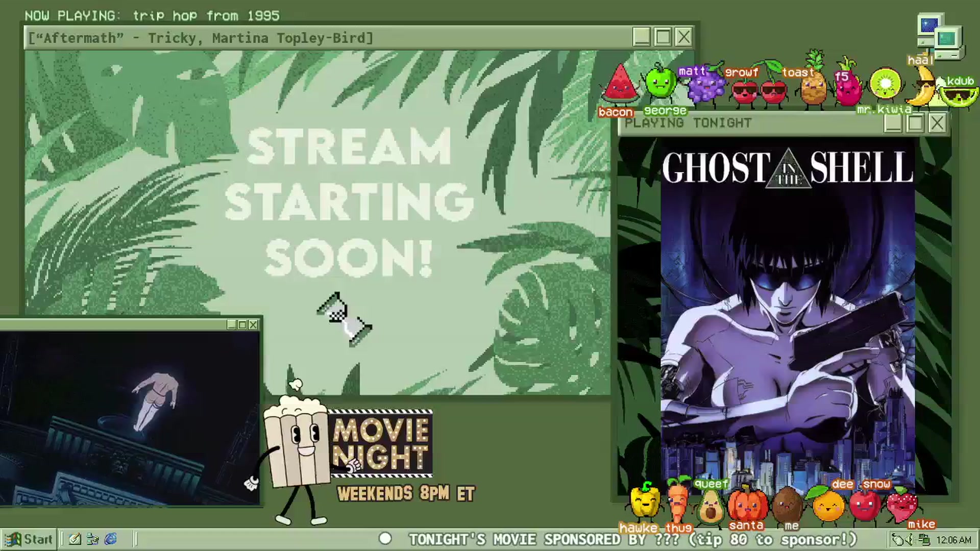980x551 pixels.
Task: Click the Movie Night marquee logo
Action: coord(382,443)
